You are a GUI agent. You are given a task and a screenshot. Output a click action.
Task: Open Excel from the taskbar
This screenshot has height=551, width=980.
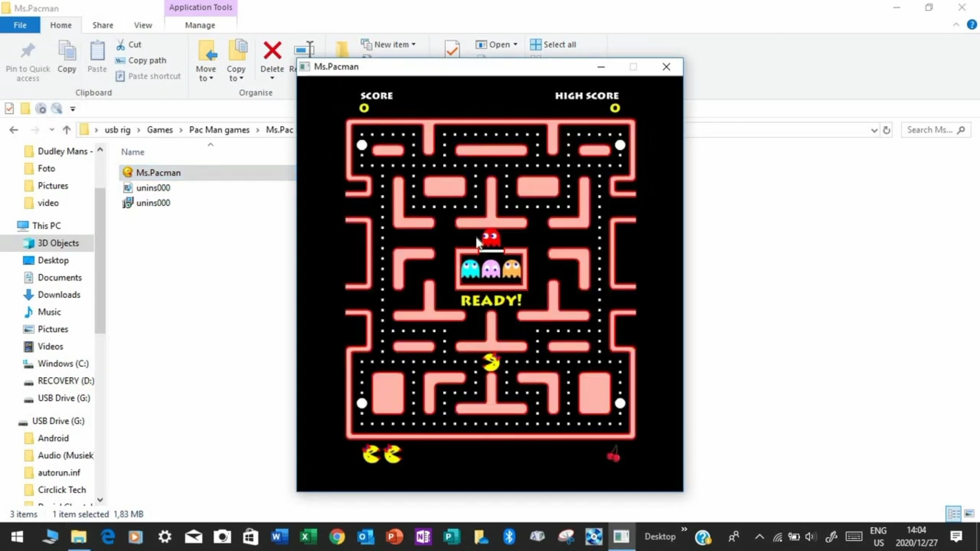click(308, 537)
